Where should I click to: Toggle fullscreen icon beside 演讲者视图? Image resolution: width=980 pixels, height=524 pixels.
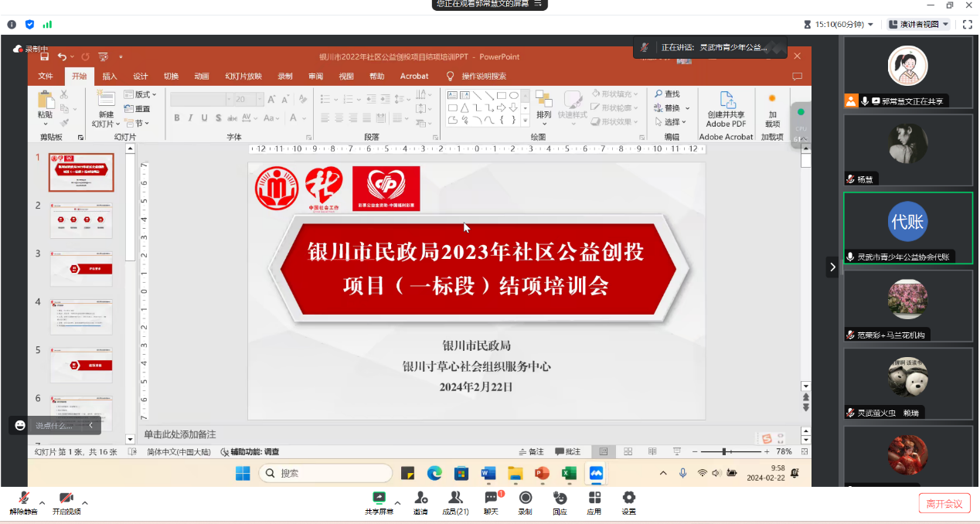tap(967, 24)
